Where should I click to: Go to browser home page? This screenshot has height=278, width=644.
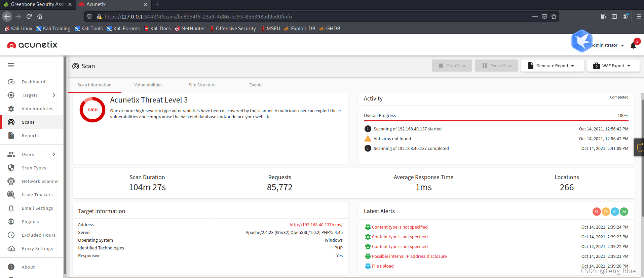40,16
